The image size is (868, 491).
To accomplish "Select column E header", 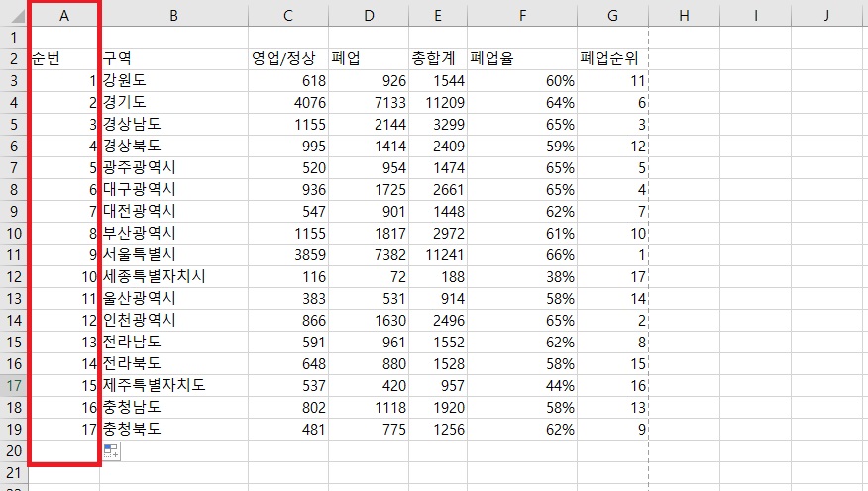I will point(438,16).
